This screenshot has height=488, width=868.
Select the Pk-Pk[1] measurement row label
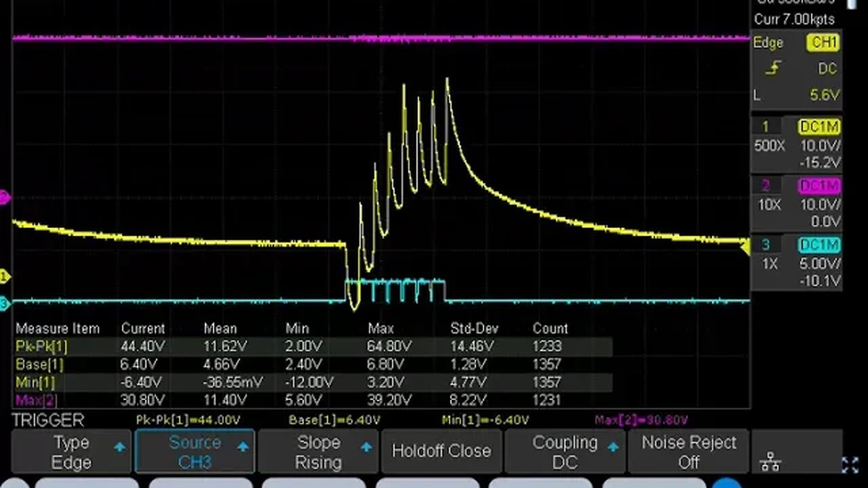[x=41, y=346]
